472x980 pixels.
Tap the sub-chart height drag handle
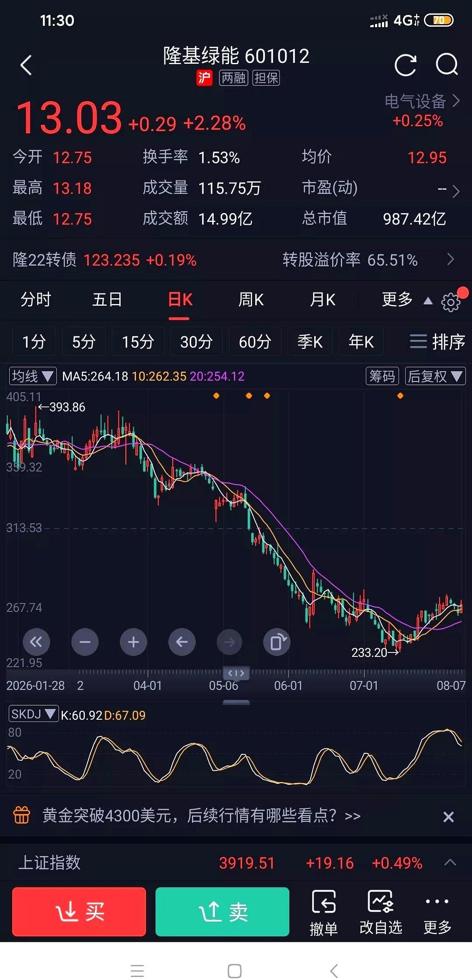click(x=236, y=702)
